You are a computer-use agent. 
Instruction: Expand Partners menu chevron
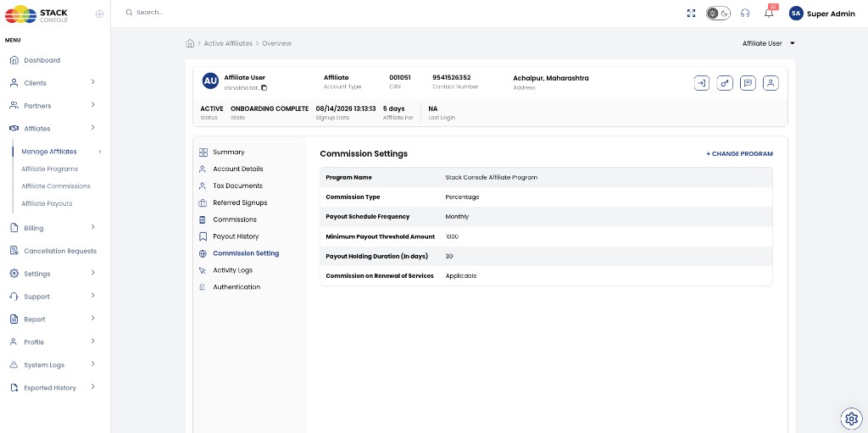[92, 105]
